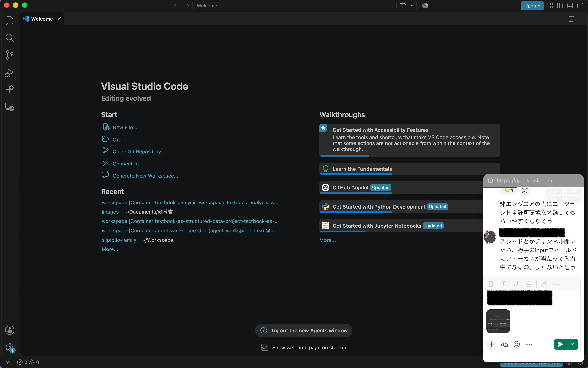Uncheck Show welcome page on startup
This screenshot has height=368, width=588.
[265, 347]
